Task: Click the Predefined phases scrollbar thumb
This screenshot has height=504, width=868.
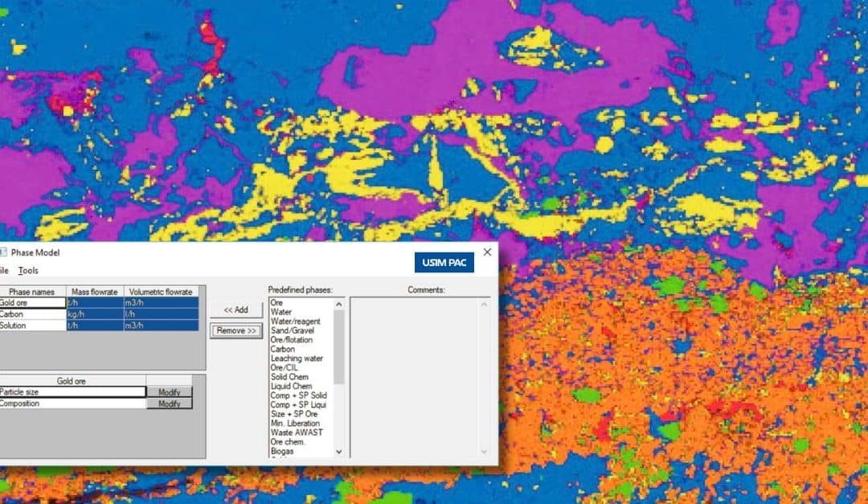Action: pyautogui.click(x=339, y=346)
